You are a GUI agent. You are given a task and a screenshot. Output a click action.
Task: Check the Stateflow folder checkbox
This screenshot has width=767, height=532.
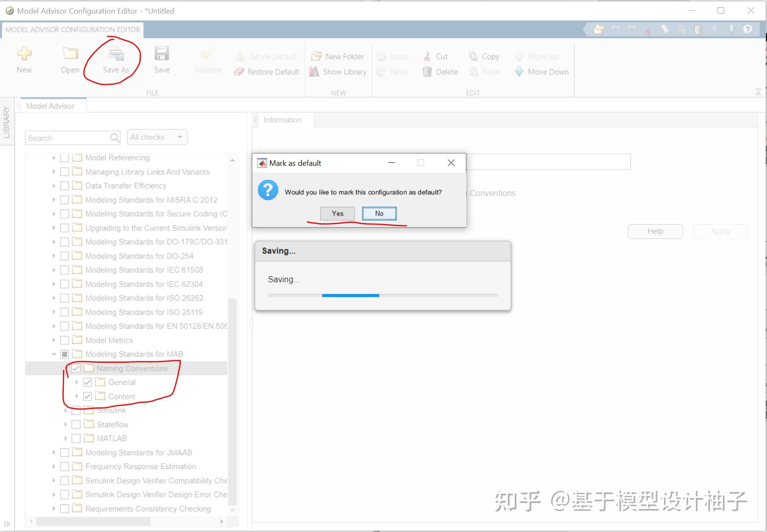(76, 424)
